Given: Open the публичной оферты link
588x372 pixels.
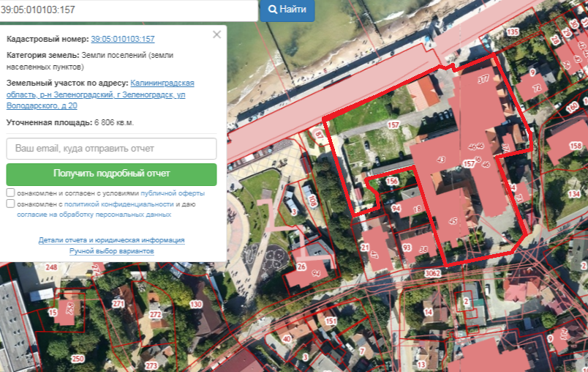Looking at the screenshot, I should (173, 193).
